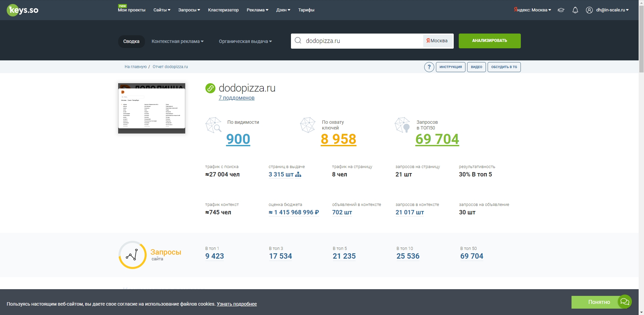The image size is (644, 315).
Task: Expand the Дзен menu
Action: click(284, 10)
